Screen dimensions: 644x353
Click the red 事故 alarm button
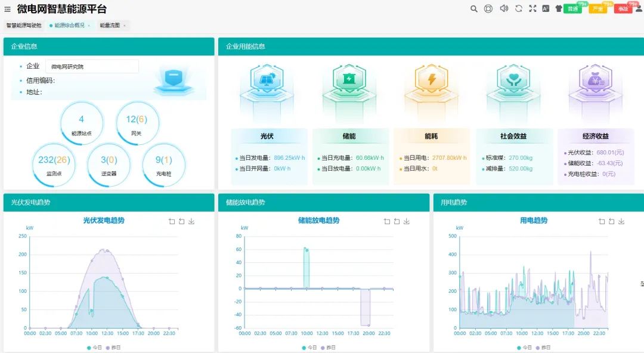point(623,9)
